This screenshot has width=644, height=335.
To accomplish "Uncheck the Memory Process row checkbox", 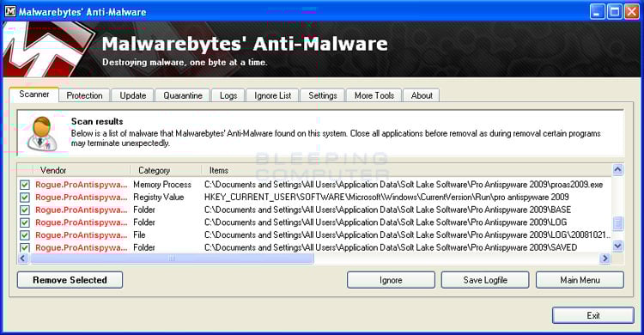I will (x=25, y=185).
